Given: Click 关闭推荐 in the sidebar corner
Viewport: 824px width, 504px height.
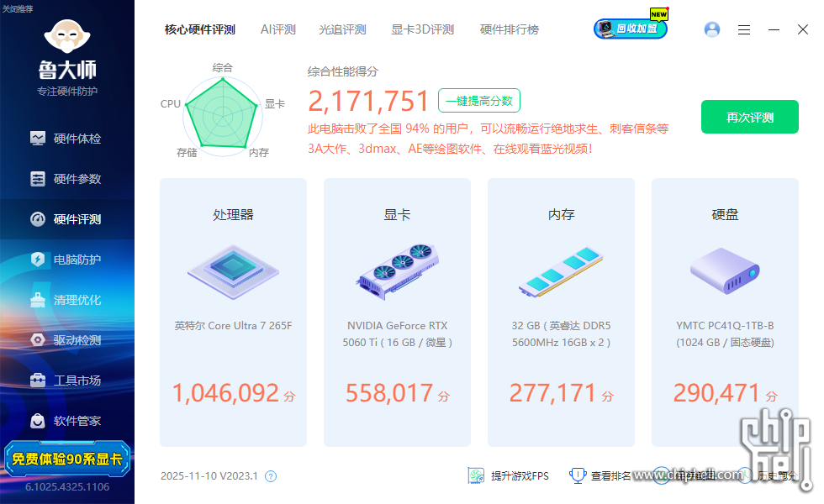Looking at the screenshot, I should [18, 9].
